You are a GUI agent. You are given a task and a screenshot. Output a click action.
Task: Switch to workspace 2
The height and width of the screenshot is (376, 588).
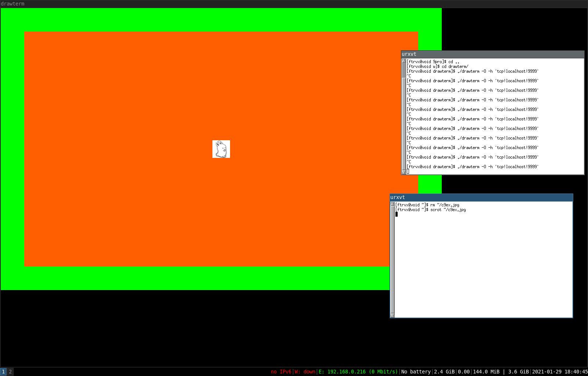(10, 372)
